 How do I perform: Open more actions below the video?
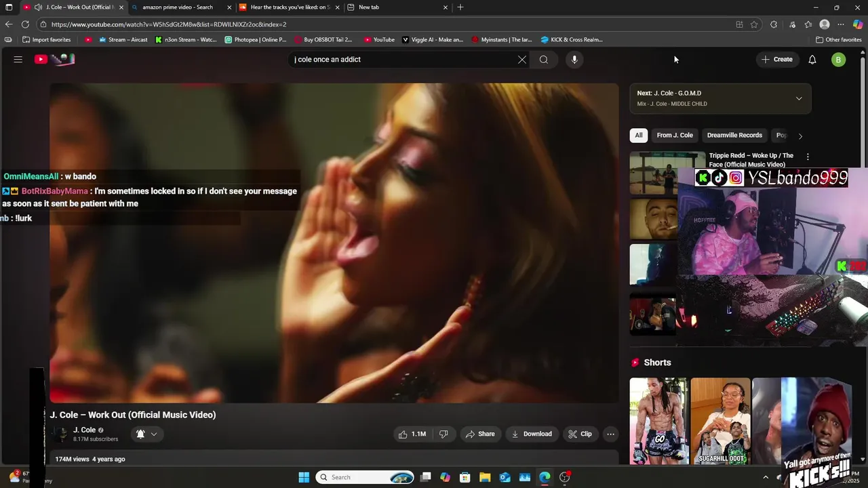click(610, 434)
